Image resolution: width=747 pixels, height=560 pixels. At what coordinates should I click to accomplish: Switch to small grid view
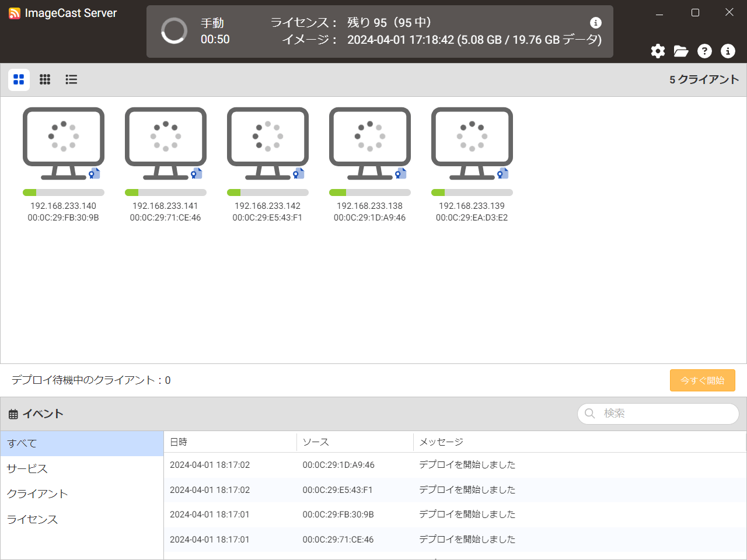coord(45,79)
